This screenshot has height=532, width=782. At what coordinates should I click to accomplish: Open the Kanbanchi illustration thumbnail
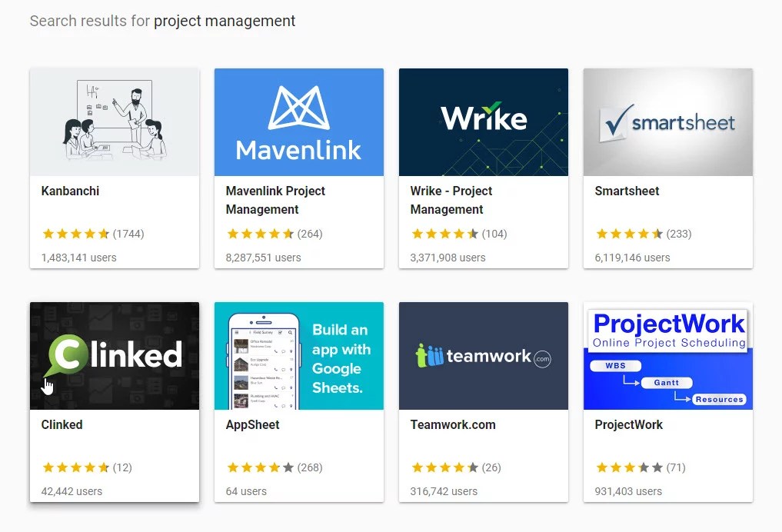click(x=115, y=122)
